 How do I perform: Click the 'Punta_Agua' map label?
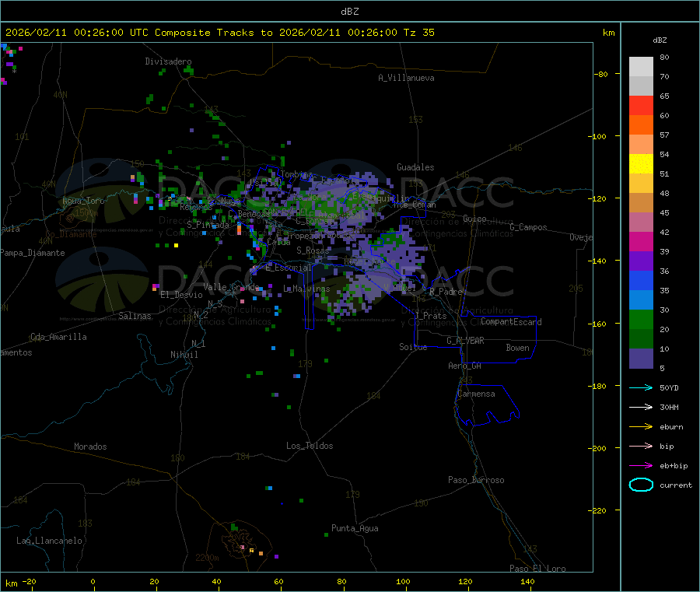tap(355, 528)
